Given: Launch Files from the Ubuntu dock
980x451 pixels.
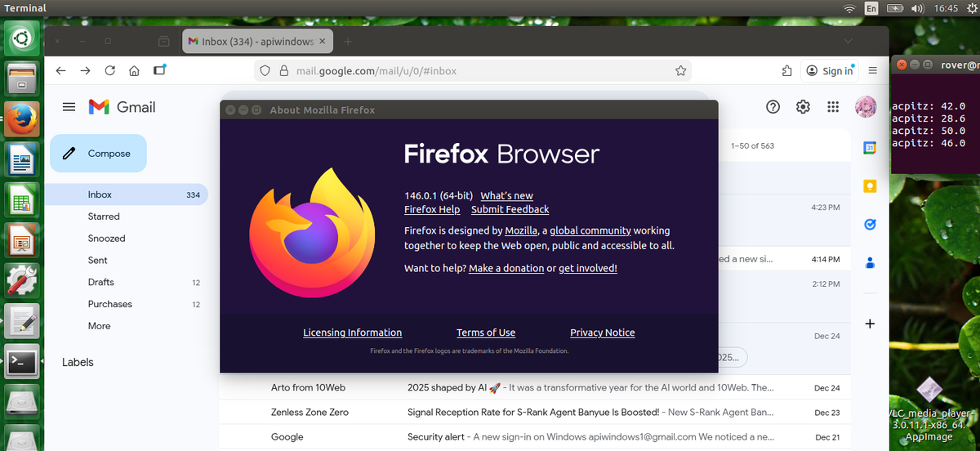Looking at the screenshot, I should 22,78.
